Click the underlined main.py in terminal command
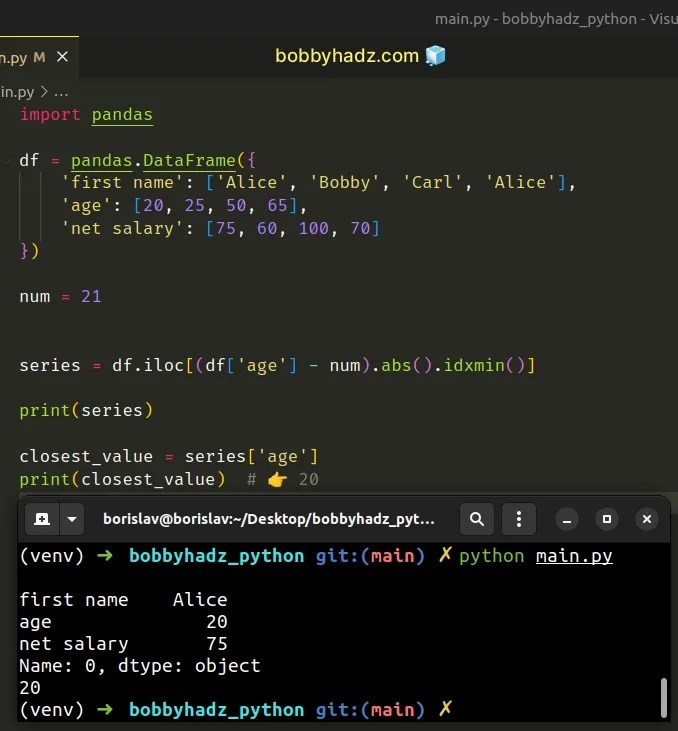 574,556
